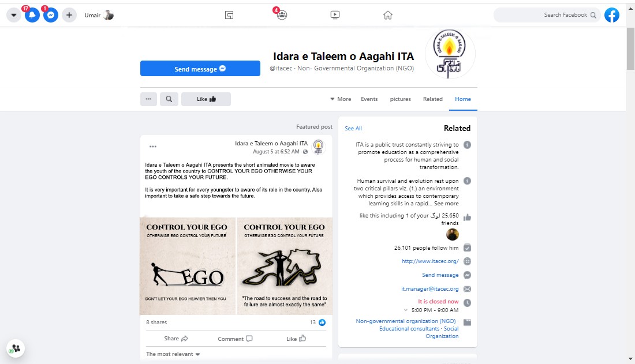Switch to the Related tab
Screen dimensions: 635x364
432,99
